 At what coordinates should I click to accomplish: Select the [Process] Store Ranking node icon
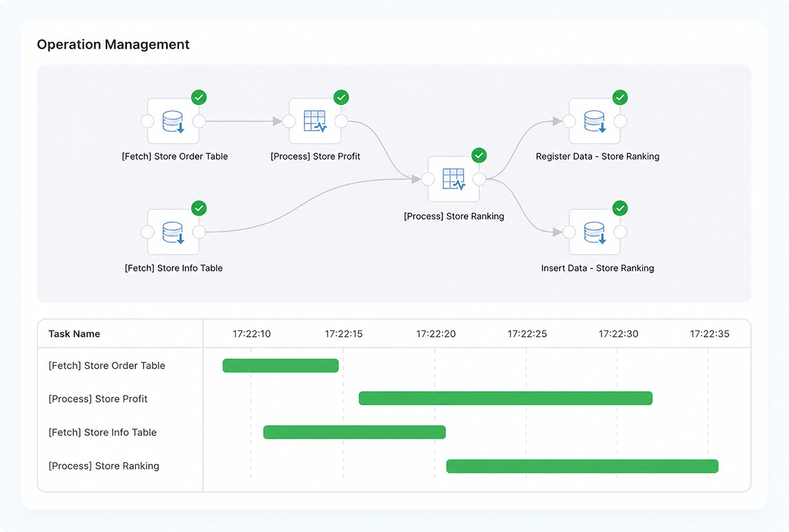[454, 179]
